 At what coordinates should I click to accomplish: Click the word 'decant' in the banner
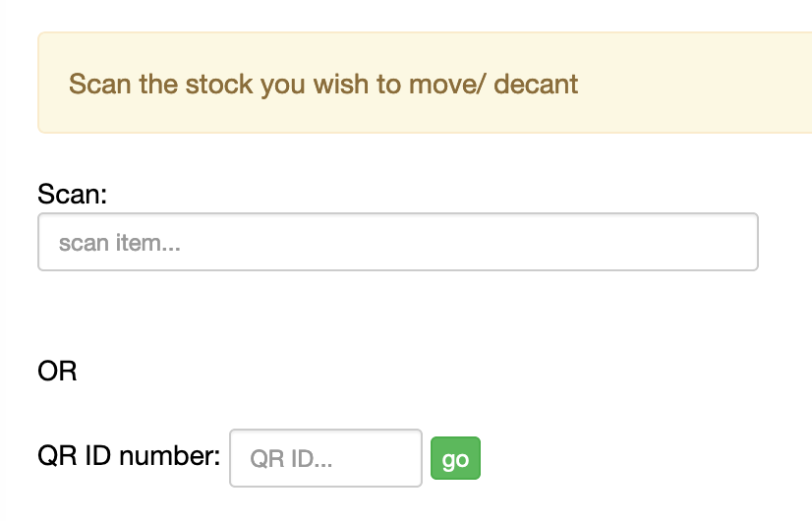(536, 84)
